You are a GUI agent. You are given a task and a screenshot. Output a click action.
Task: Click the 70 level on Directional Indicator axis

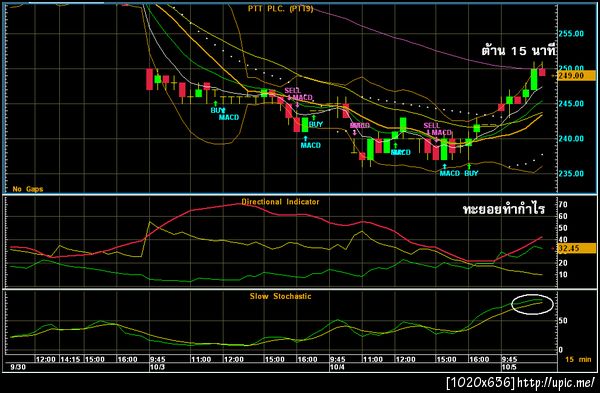563,205
